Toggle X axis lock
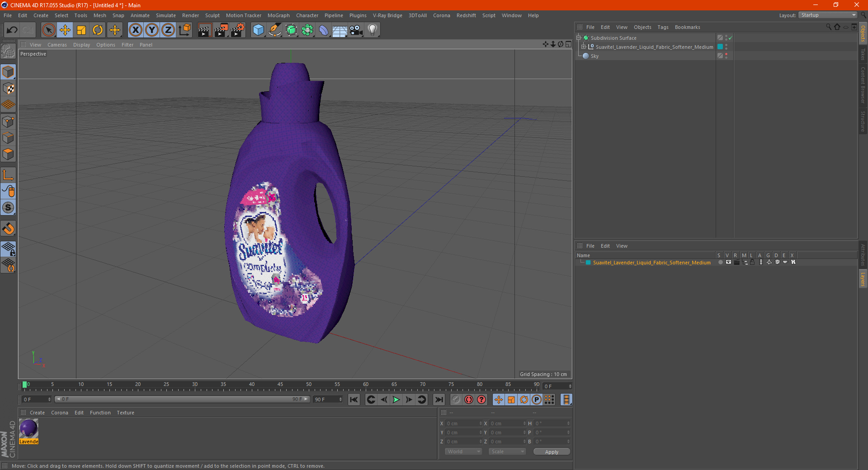868x470 pixels. click(135, 30)
